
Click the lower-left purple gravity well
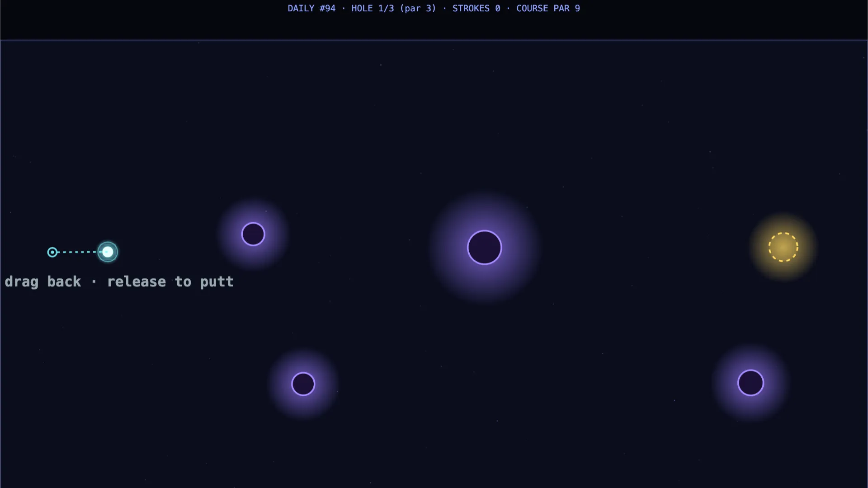coord(303,384)
